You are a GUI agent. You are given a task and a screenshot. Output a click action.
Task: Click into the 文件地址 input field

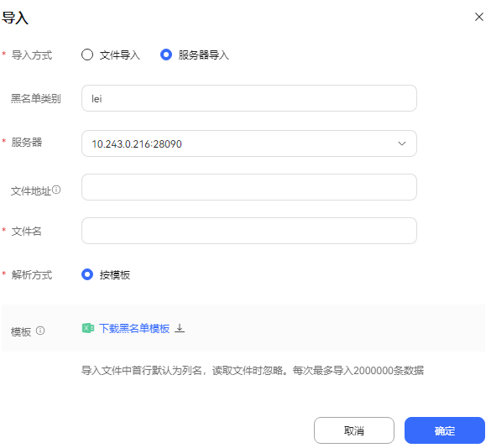[249, 187]
